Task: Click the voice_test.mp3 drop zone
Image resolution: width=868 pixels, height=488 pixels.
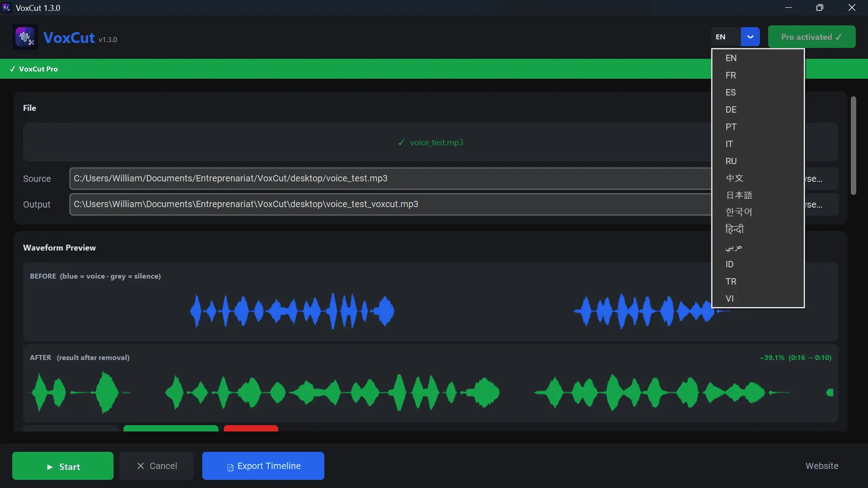Action: [x=431, y=142]
